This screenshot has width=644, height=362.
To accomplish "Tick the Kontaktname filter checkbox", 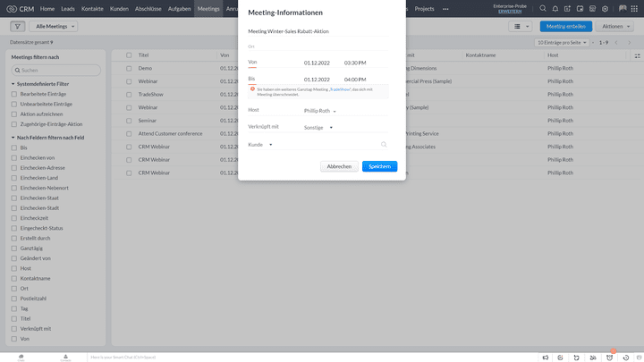I will coord(13,278).
